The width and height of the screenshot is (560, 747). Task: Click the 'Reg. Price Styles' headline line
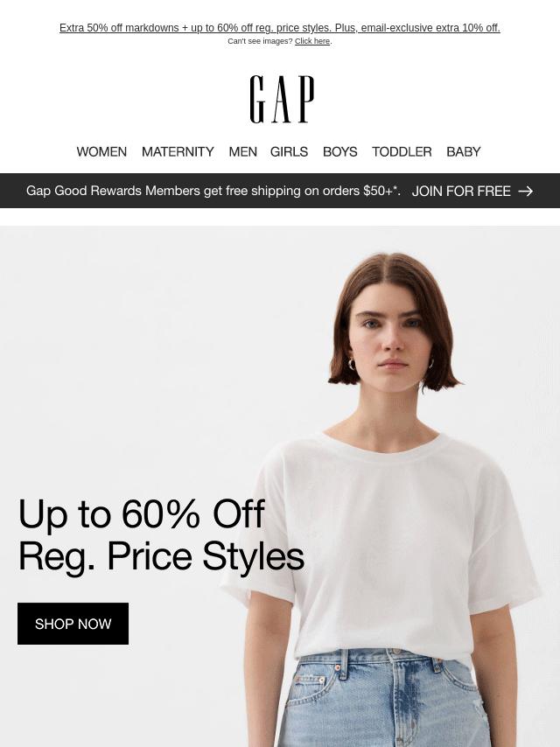161,556
